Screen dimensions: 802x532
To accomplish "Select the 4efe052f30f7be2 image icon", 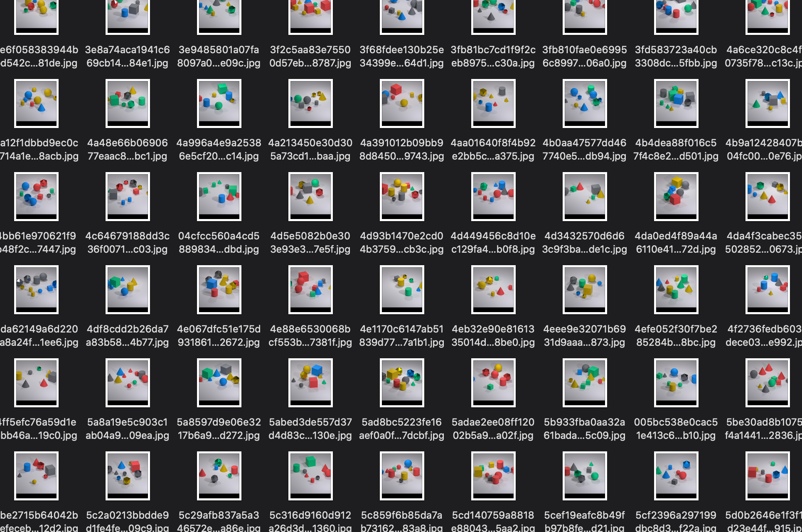I will (676, 289).
